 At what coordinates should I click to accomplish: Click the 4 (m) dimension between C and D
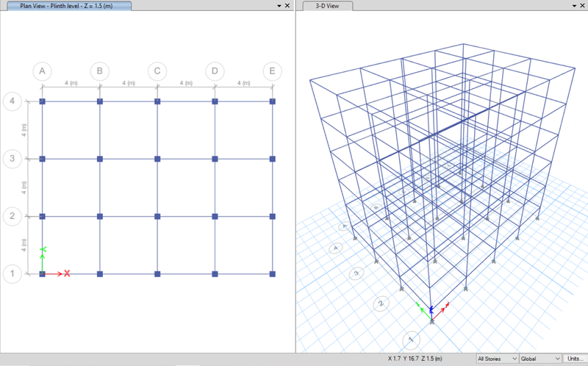click(x=186, y=83)
